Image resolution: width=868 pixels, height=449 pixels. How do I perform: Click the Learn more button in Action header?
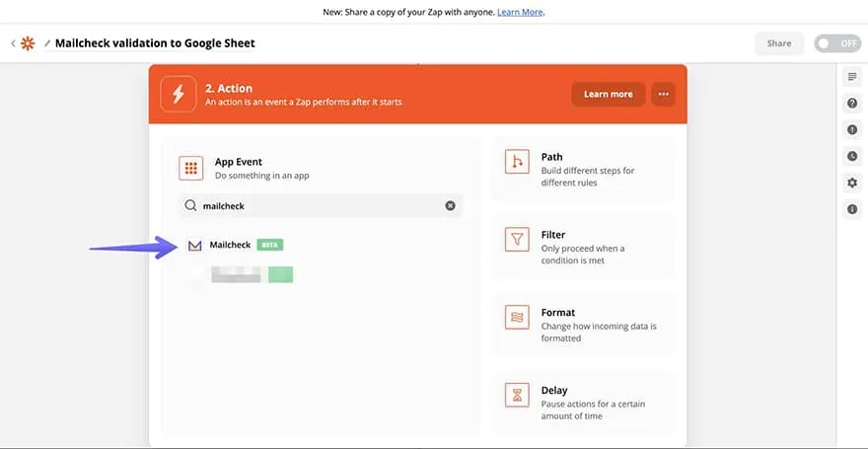click(x=608, y=95)
